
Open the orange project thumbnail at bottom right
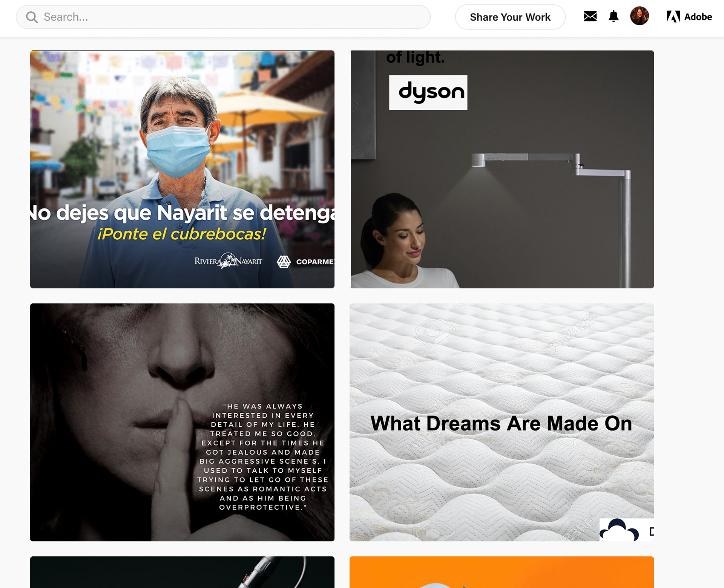click(x=502, y=572)
